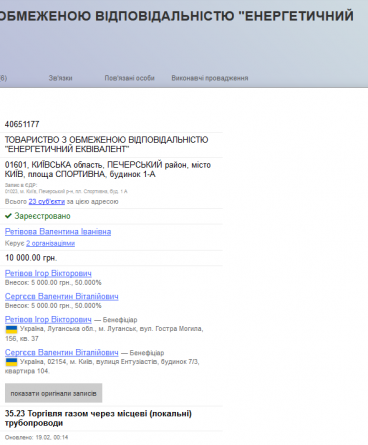Click Ukraine flag beside Луганська обл. address
This screenshot has height=445, width=368.
(12, 329)
